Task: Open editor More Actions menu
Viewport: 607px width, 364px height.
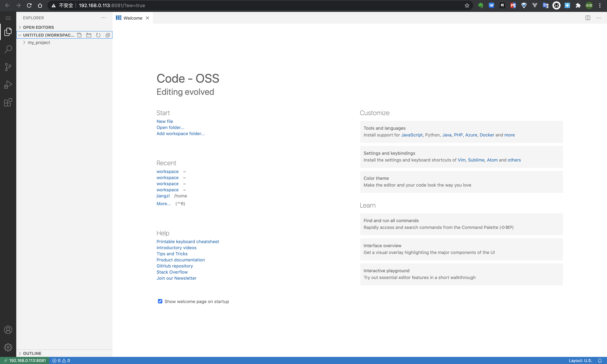Action: coord(599,18)
